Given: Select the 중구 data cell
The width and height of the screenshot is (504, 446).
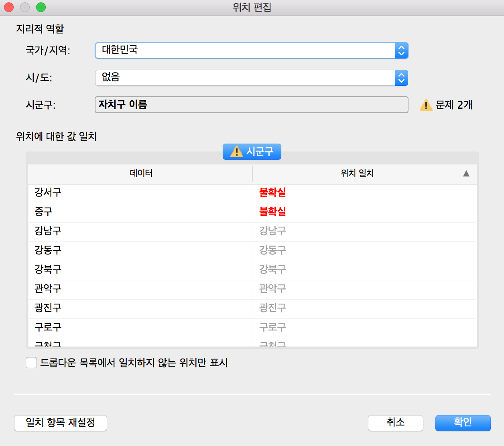Looking at the screenshot, I should pos(140,212).
